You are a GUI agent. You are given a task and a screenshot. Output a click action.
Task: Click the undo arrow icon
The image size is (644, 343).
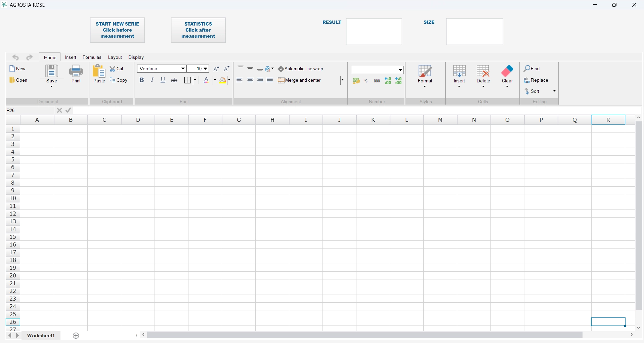pyautogui.click(x=15, y=58)
